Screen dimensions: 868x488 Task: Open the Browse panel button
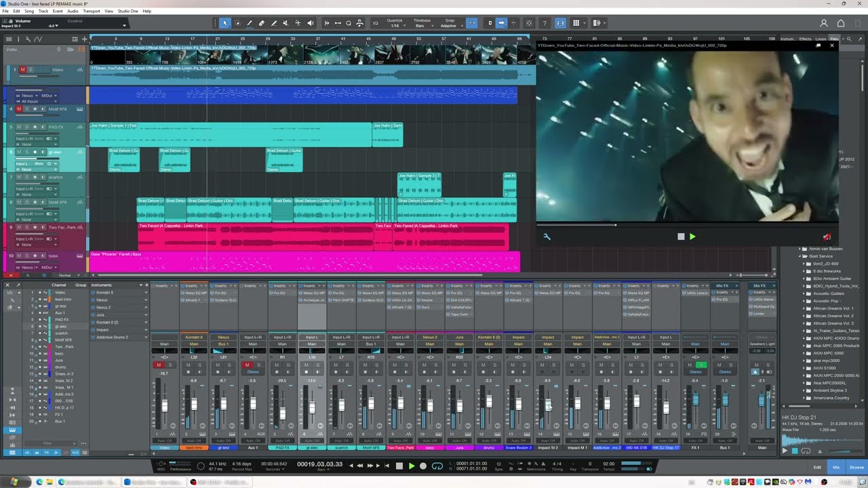(856, 467)
